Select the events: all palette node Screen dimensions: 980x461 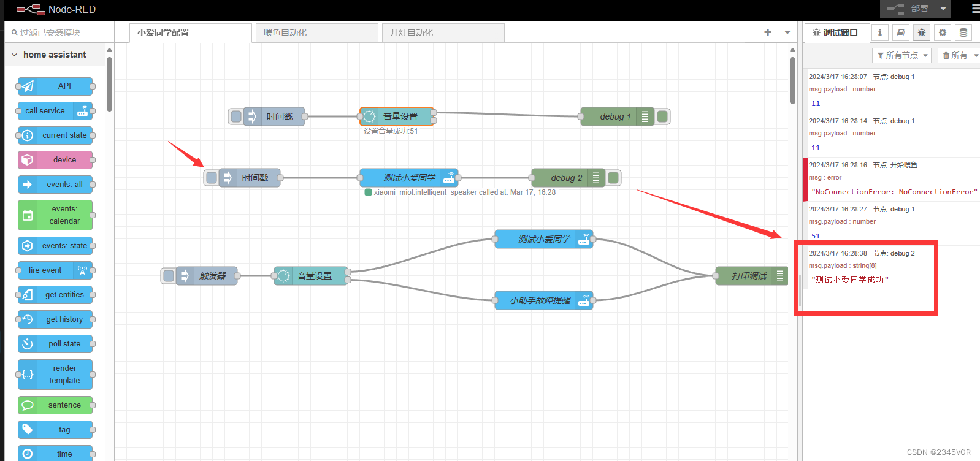click(55, 185)
